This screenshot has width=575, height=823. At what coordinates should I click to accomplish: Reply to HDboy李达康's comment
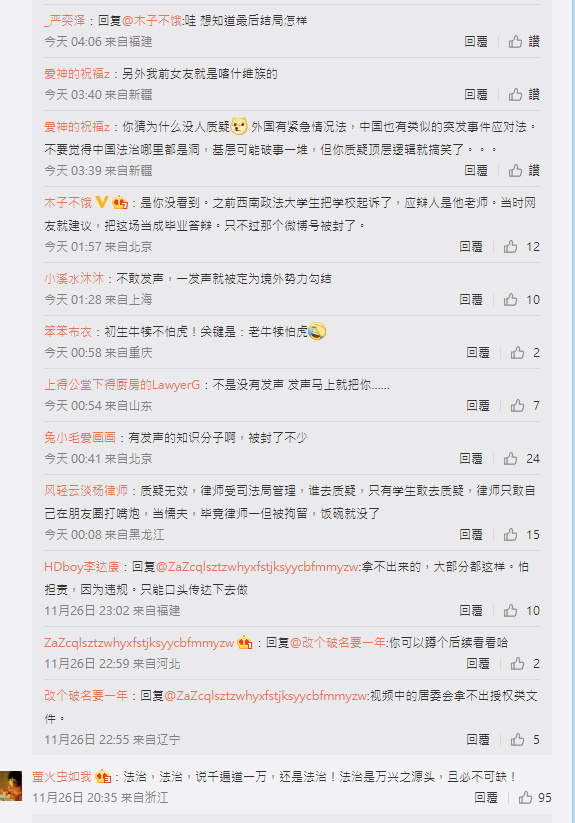click(471, 610)
